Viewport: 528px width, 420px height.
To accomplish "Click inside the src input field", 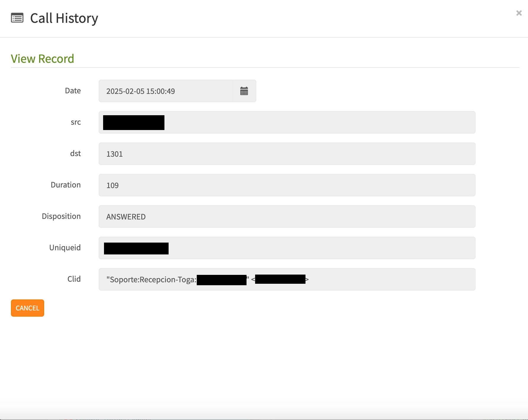I will tap(296, 122).
